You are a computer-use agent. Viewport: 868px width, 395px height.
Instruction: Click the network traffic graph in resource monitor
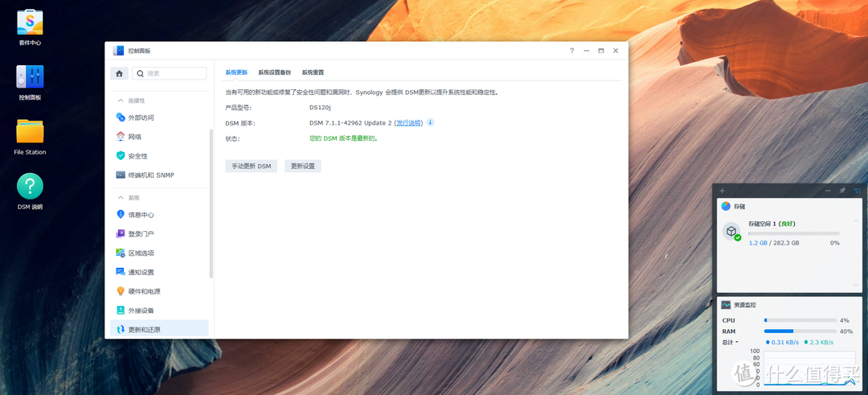coord(810,368)
